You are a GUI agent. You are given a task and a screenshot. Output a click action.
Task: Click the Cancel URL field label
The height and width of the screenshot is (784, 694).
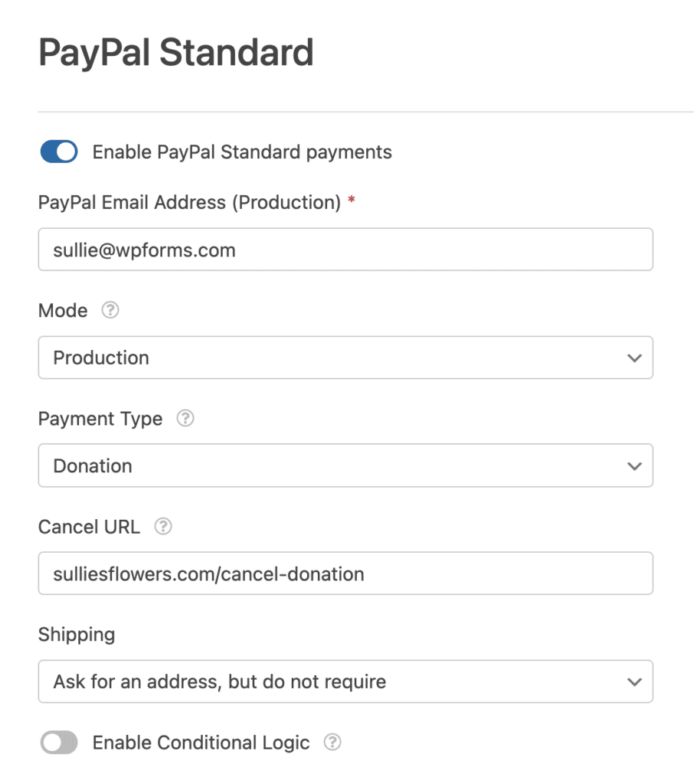(x=89, y=527)
